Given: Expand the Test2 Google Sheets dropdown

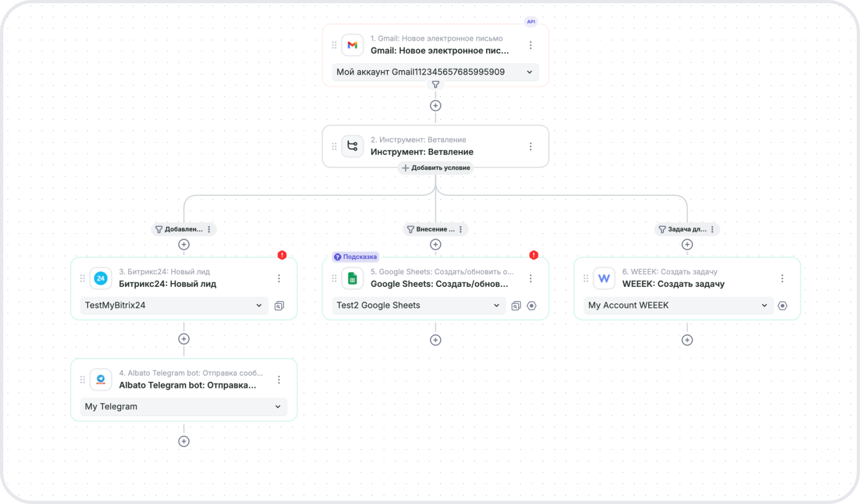Looking at the screenshot, I should point(496,305).
